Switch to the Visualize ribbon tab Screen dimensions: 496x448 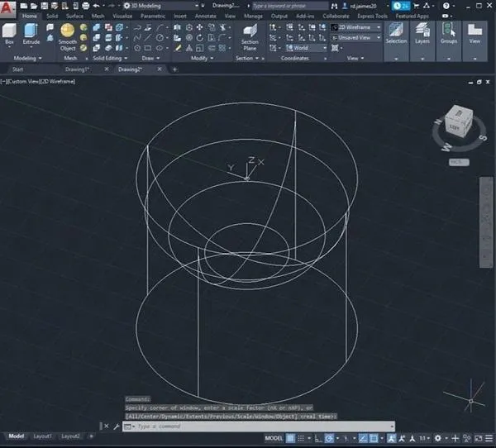[x=121, y=16]
